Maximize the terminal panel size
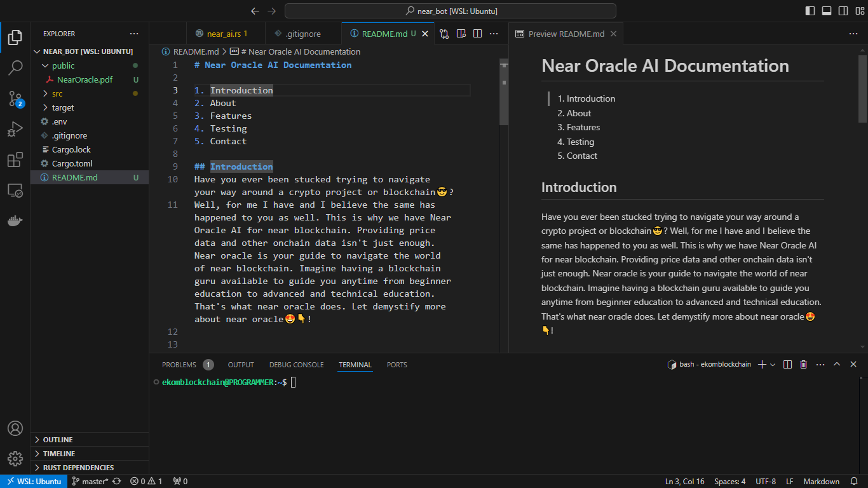 (837, 364)
